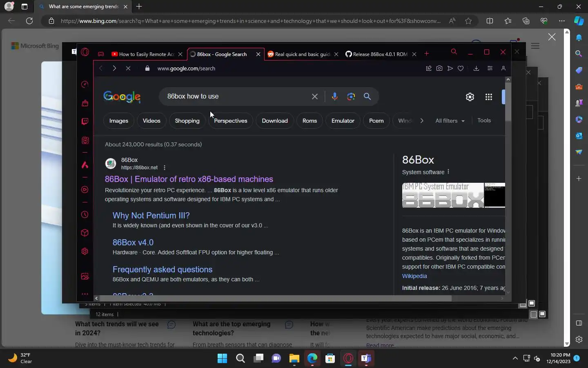Click Opera forward navigation arrow

114,68
